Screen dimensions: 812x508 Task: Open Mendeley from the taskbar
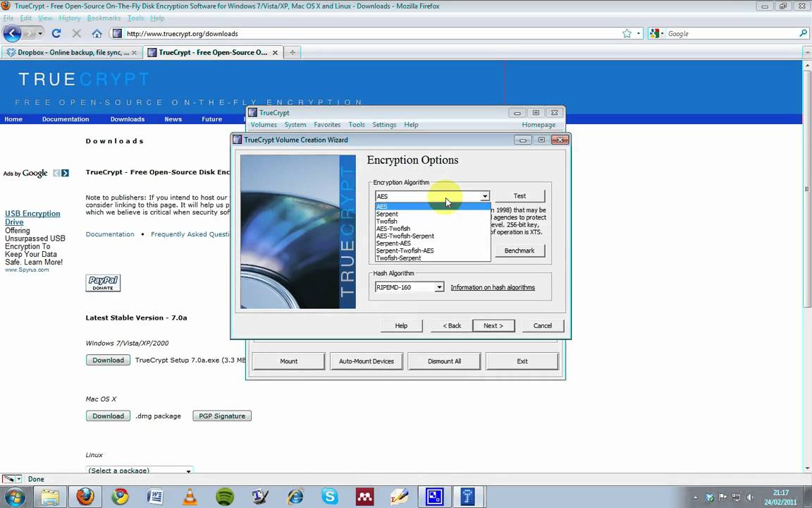click(x=364, y=497)
